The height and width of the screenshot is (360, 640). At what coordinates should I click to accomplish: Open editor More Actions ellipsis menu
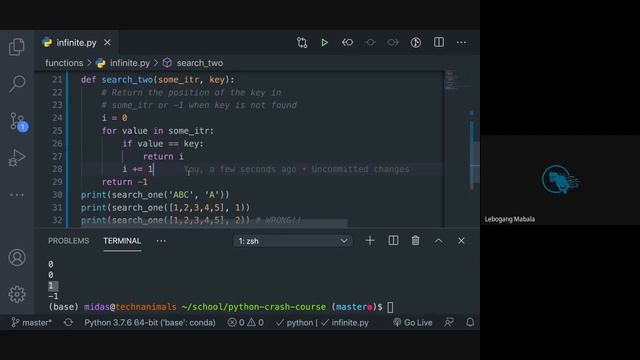(x=461, y=42)
